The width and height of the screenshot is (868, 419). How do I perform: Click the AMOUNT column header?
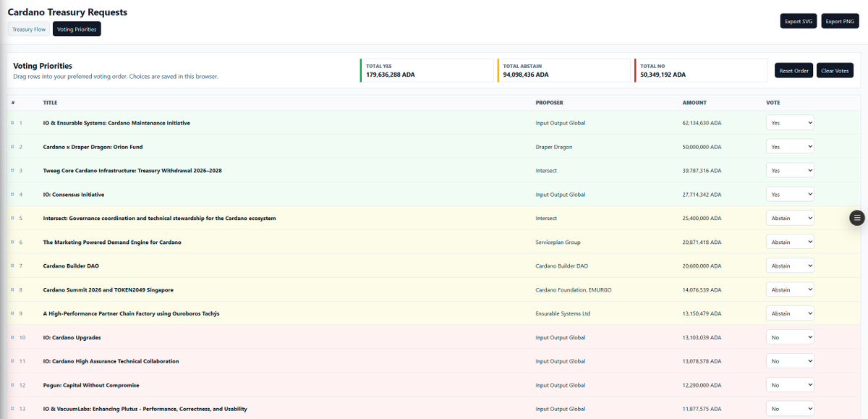694,103
